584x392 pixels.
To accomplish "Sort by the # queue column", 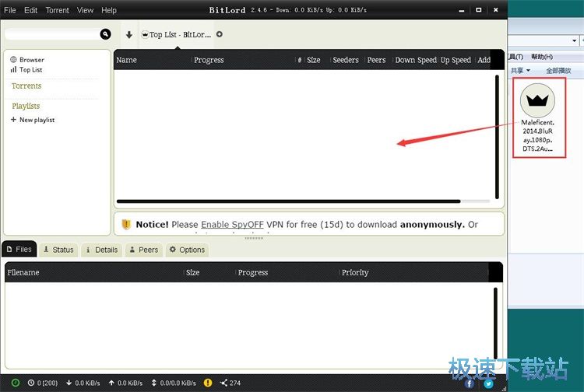I will click(x=300, y=60).
